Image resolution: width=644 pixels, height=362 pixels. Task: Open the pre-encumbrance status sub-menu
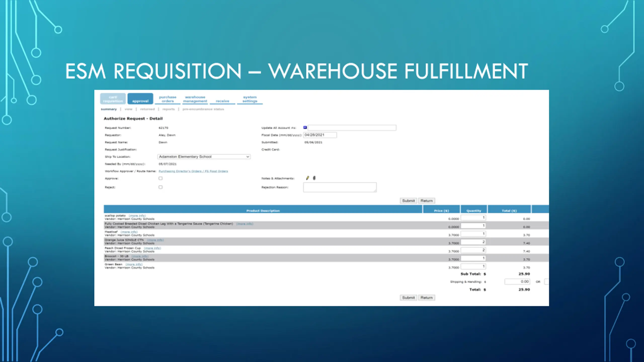(203, 109)
